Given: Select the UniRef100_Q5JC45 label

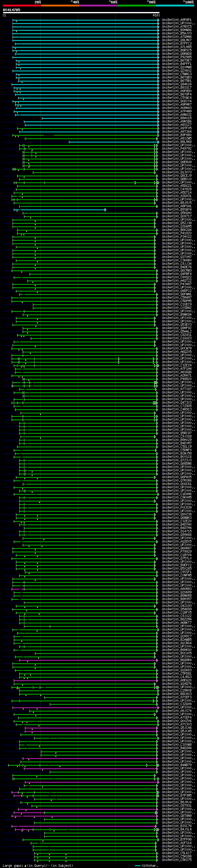Looking at the screenshot, I should [177, 731].
